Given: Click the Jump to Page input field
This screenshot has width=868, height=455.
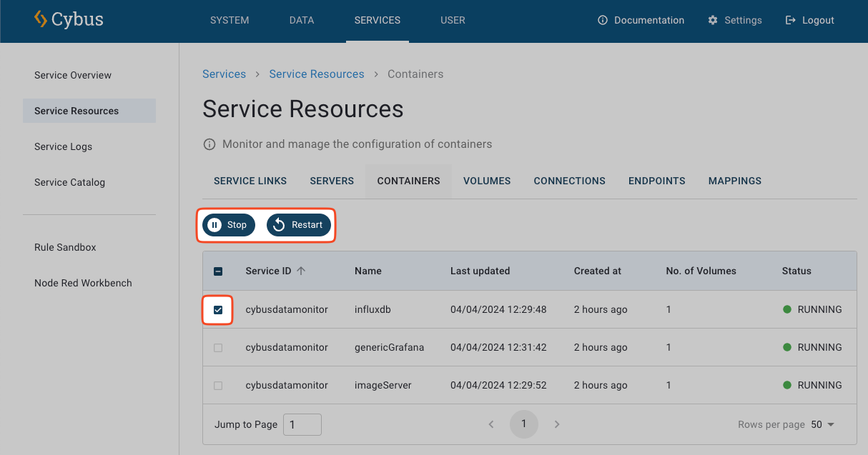Looking at the screenshot, I should click(x=302, y=424).
